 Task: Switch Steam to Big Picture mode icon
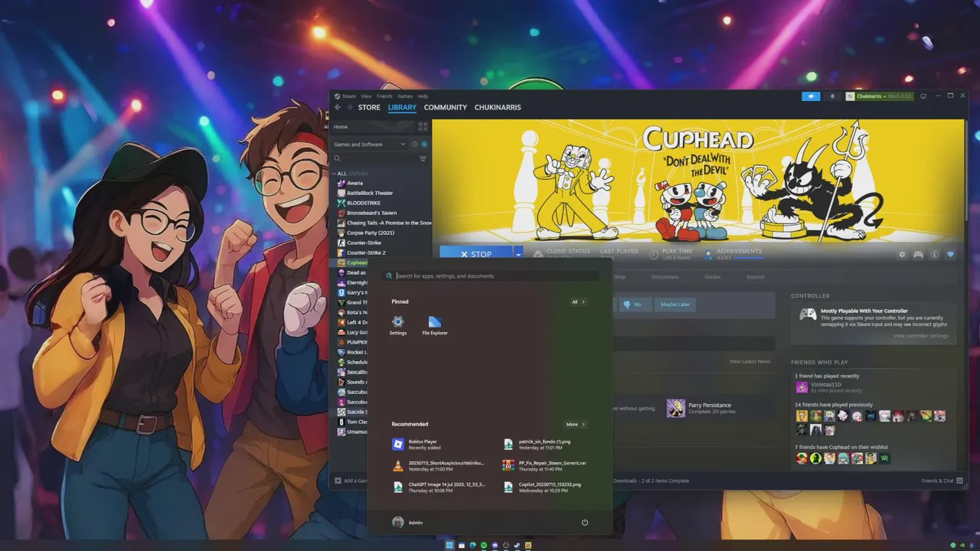click(x=923, y=96)
